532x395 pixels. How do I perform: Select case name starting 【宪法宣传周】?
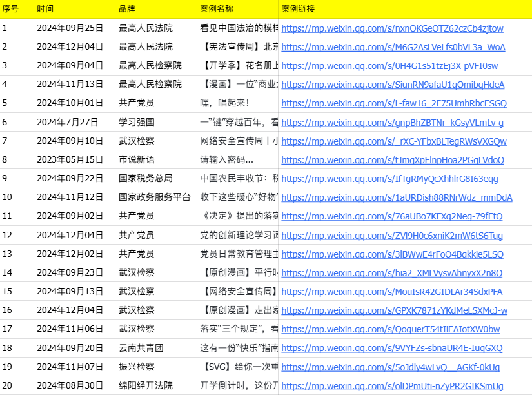tap(237, 46)
